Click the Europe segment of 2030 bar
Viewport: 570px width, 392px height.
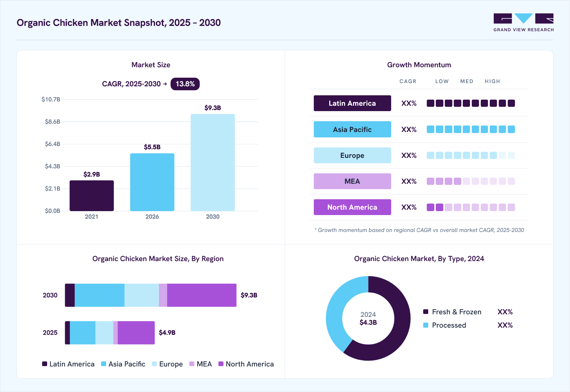coord(142,295)
